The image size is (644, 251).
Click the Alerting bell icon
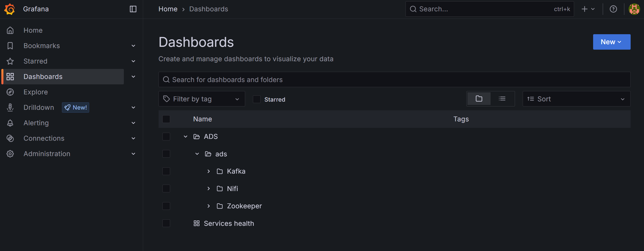pyautogui.click(x=10, y=123)
